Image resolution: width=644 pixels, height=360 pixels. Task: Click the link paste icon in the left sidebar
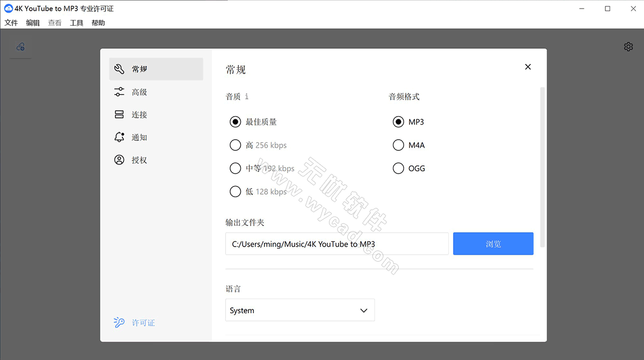pyautogui.click(x=20, y=47)
